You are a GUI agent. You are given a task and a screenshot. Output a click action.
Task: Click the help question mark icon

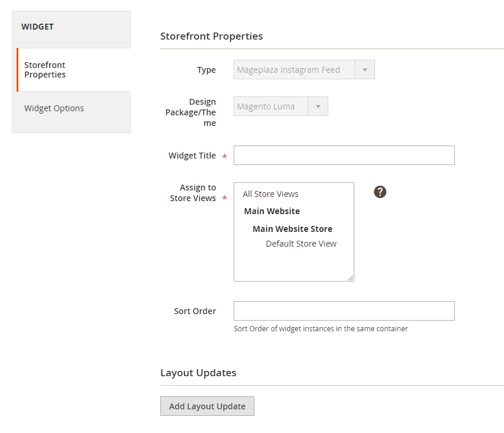(x=380, y=192)
